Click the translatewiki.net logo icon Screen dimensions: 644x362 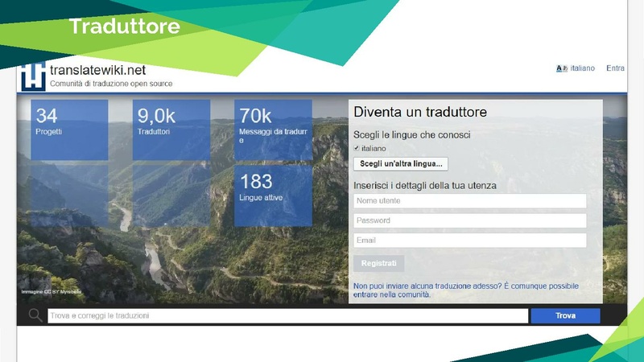tap(33, 76)
